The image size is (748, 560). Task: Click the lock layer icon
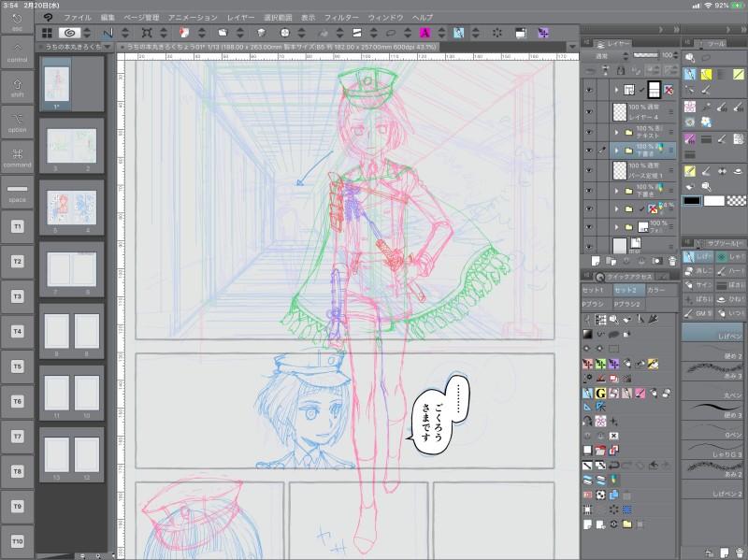(621, 71)
